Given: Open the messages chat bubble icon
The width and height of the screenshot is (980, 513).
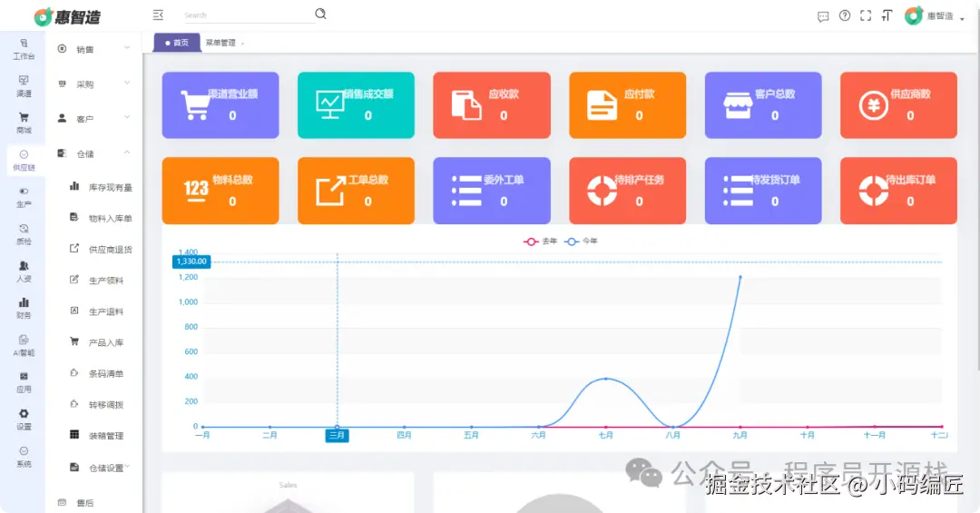Looking at the screenshot, I should [x=823, y=16].
